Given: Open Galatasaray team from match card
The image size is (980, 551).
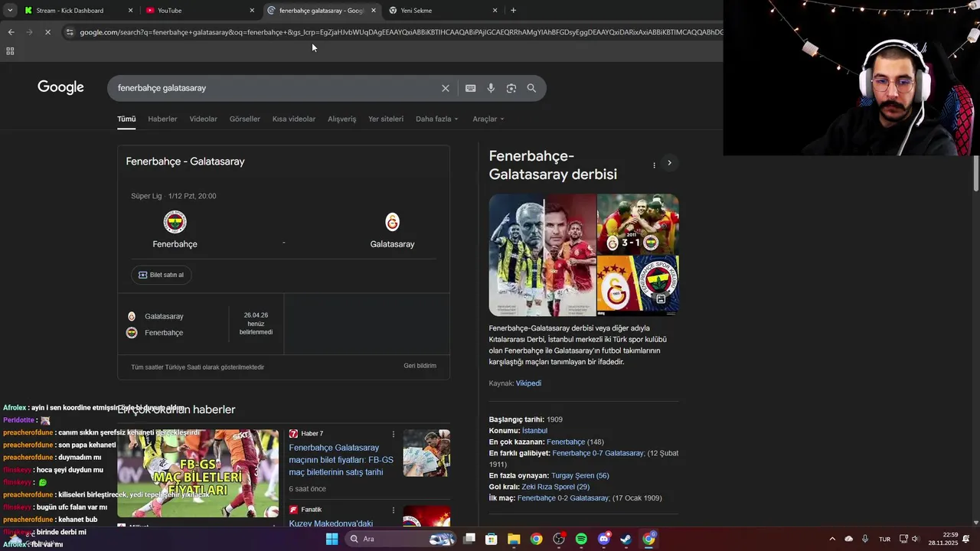Looking at the screenshot, I should (x=392, y=230).
